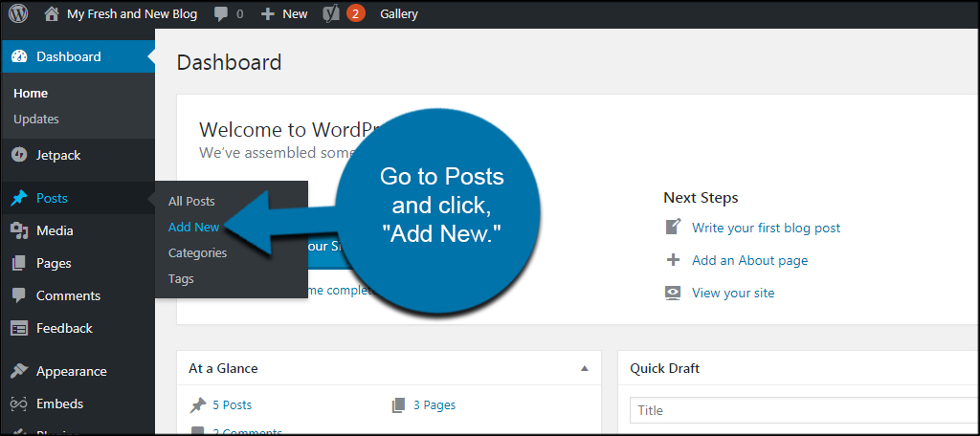Choose Add New from Posts flyout
Viewport: 980px width, 436px height.
click(x=193, y=228)
